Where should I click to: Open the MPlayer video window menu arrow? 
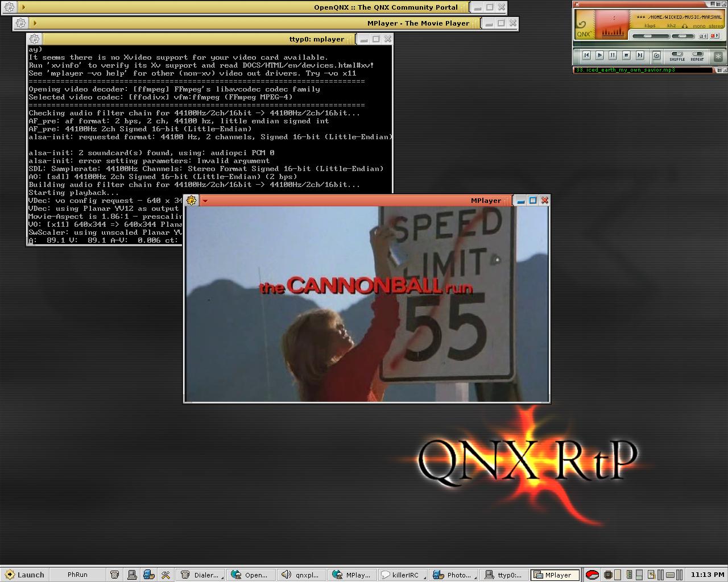coord(205,201)
